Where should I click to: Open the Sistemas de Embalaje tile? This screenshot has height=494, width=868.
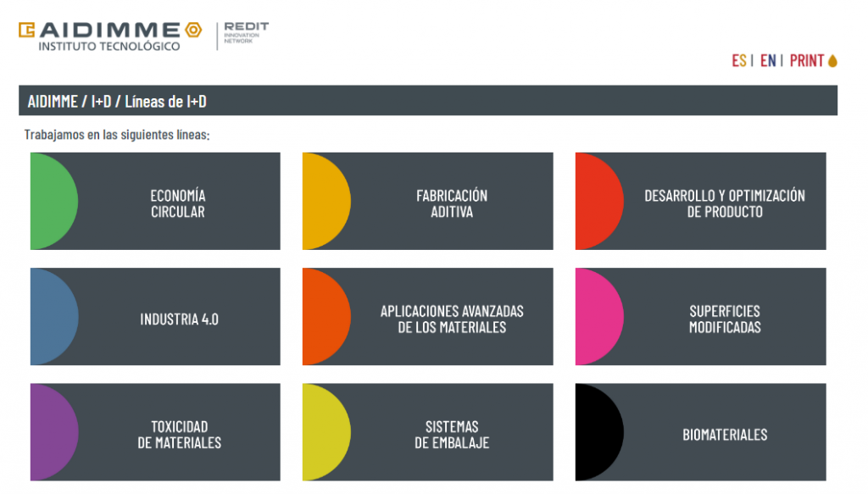(428, 432)
